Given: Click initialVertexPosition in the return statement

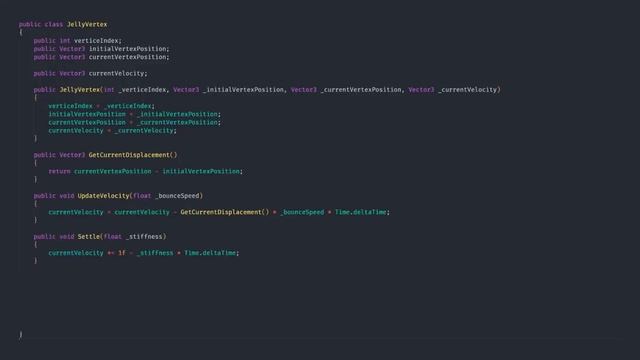Looking at the screenshot, I should coord(201,171).
